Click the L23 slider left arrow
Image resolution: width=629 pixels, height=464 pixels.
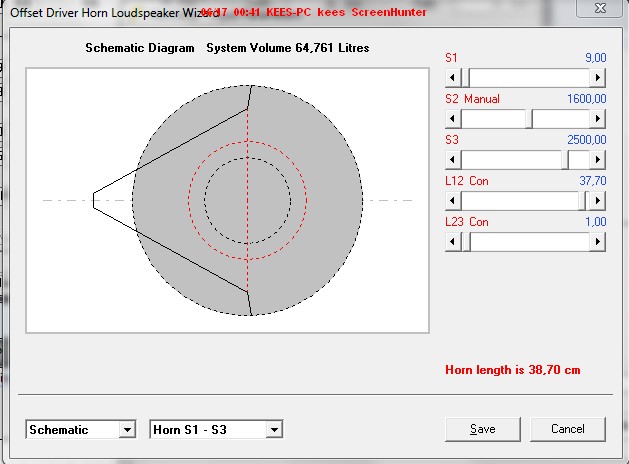tap(453, 242)
